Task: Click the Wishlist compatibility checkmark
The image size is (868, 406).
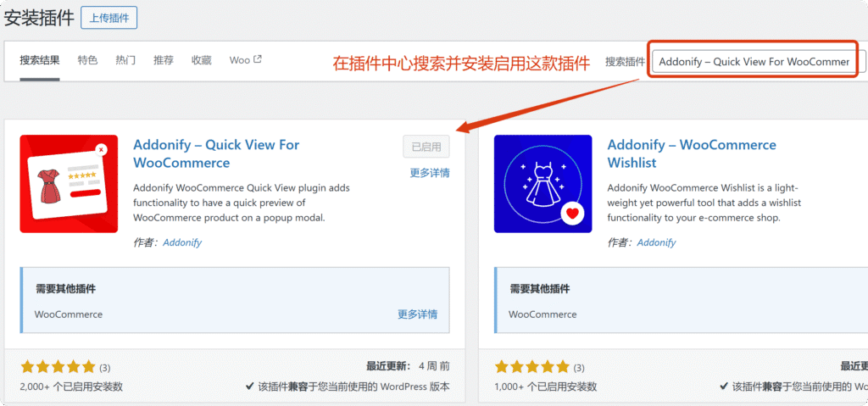Action: (x=724, y=386)
